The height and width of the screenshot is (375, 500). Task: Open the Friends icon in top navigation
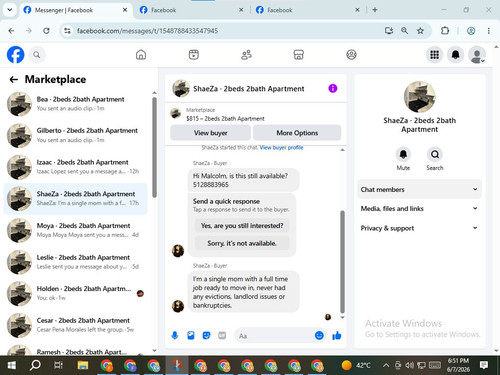[246, 55]
